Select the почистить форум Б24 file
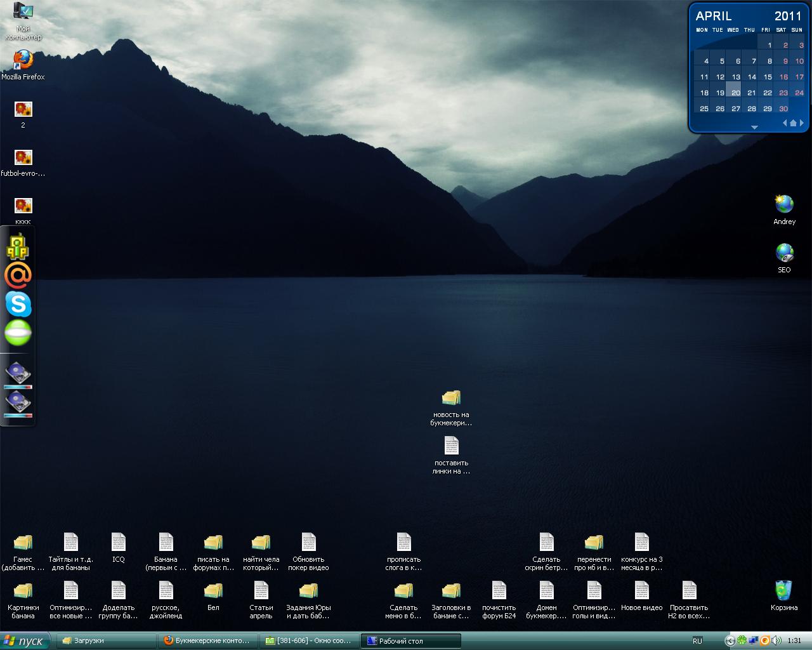Viewport: 812px width, 650px height. click(x=499, y=590)
